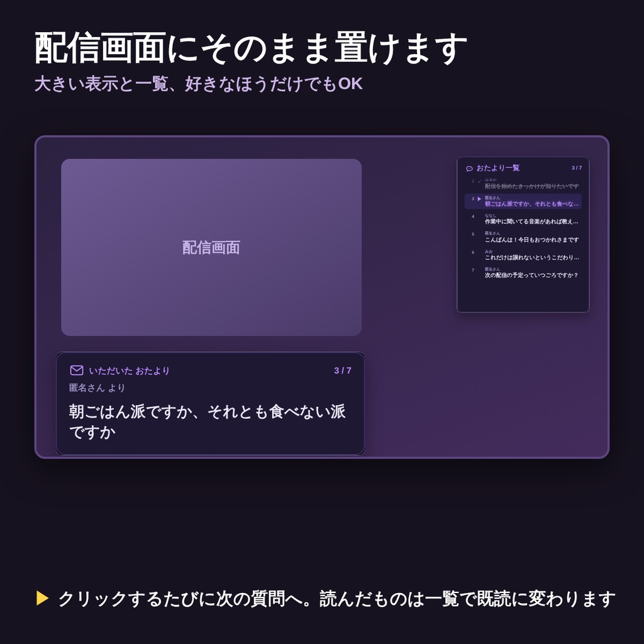
Task: Click the row number 4 in the list
Action: tap(473, 216)
